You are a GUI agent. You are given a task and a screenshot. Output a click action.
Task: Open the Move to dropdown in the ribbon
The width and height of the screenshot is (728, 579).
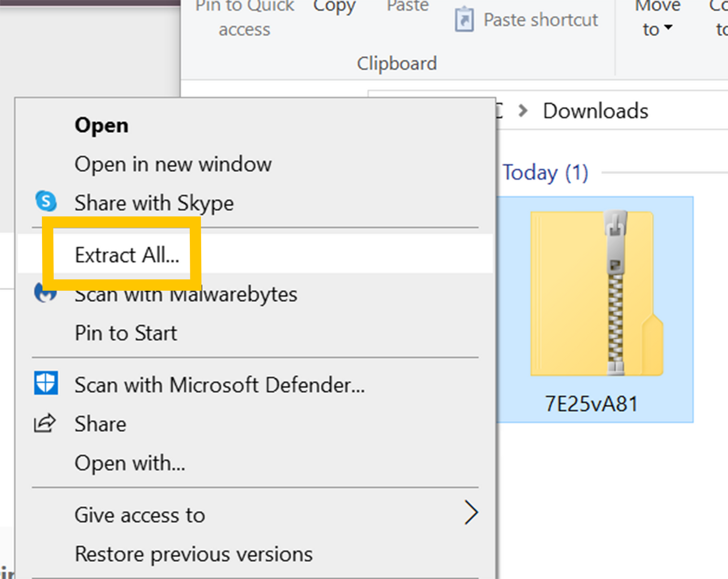[657, 20]
